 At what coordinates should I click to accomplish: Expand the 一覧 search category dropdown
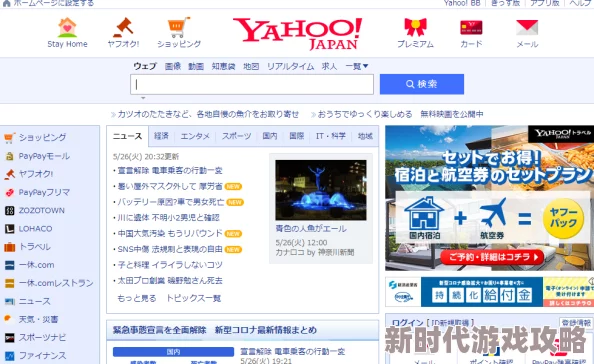tap(356, 66)
